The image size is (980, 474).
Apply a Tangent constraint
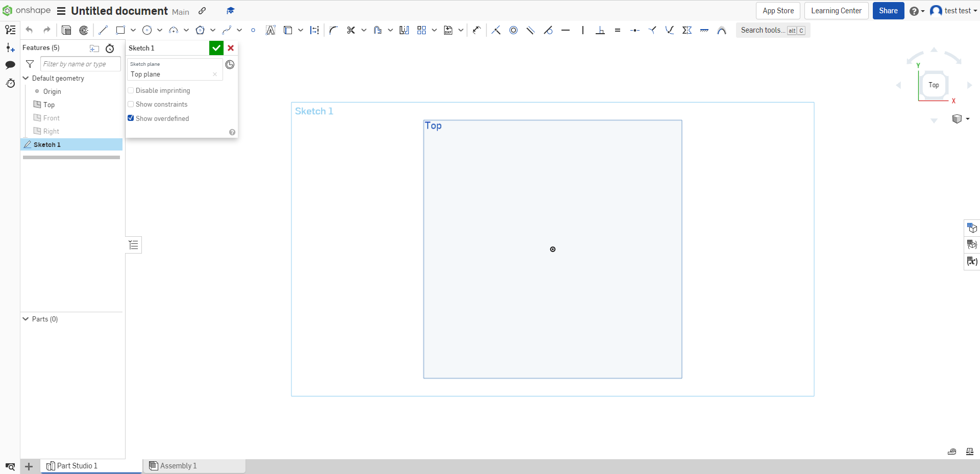(x=548, y=30)
